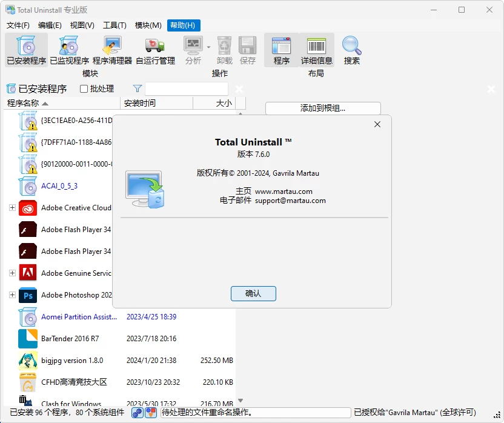
Task: Click the support@martau.com email link
Action: pyautogui.click(x=290, y=201)
